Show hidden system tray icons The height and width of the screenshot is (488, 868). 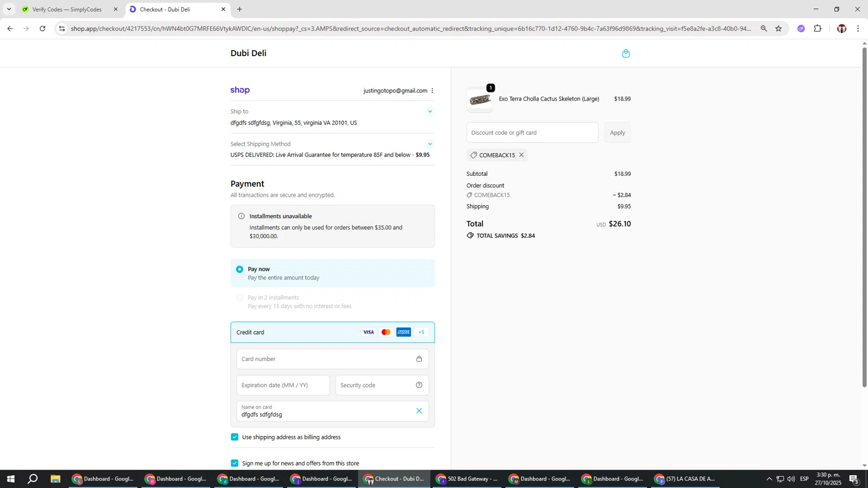click(769, 479)
